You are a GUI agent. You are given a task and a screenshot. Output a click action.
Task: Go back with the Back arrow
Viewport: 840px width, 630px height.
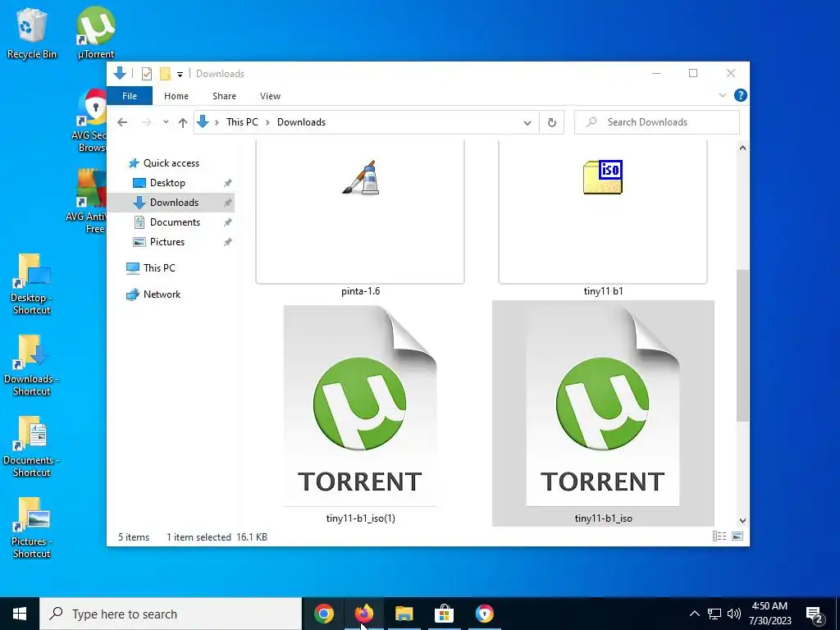click(122, 122)
